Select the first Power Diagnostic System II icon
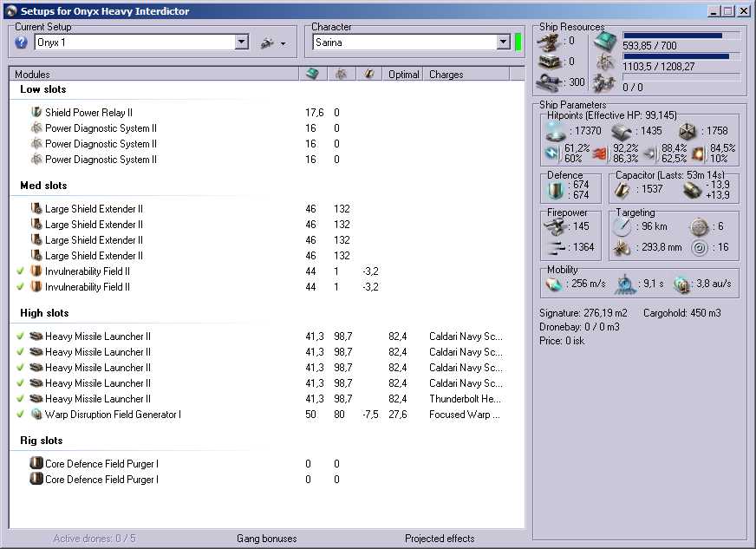The width and height of the screenshot is (756, 549). (36, 128)
